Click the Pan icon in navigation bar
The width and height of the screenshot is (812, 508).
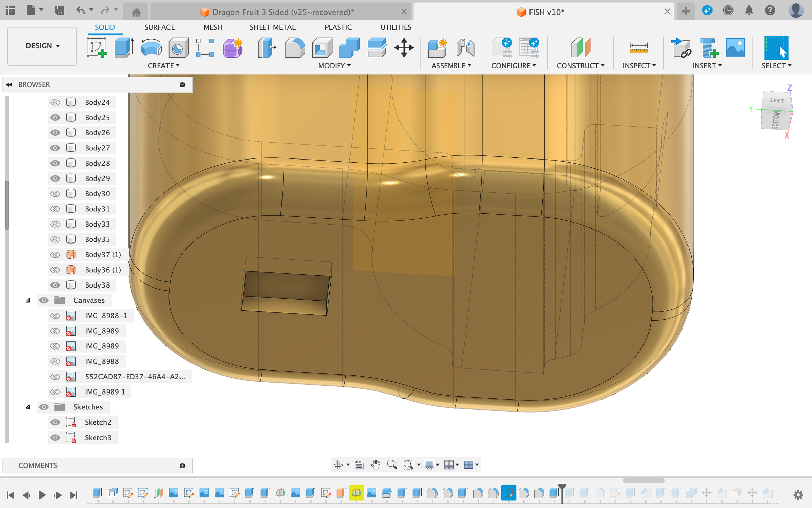click(x=376, y=465)
